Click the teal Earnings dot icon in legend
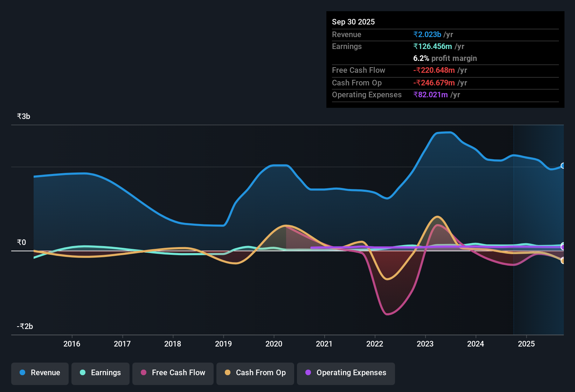The image size is (575, 392). pyautogui.click(x=83, y=373)
